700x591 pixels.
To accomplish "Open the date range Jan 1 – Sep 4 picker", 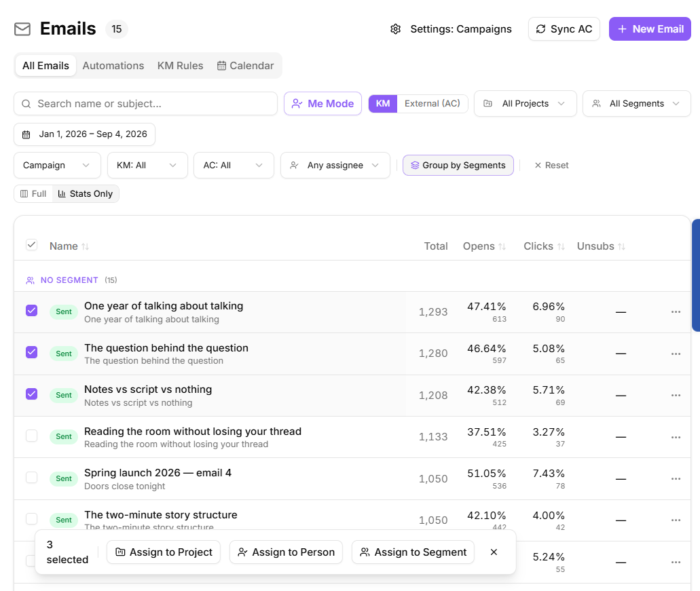I will tap(85, 134).
